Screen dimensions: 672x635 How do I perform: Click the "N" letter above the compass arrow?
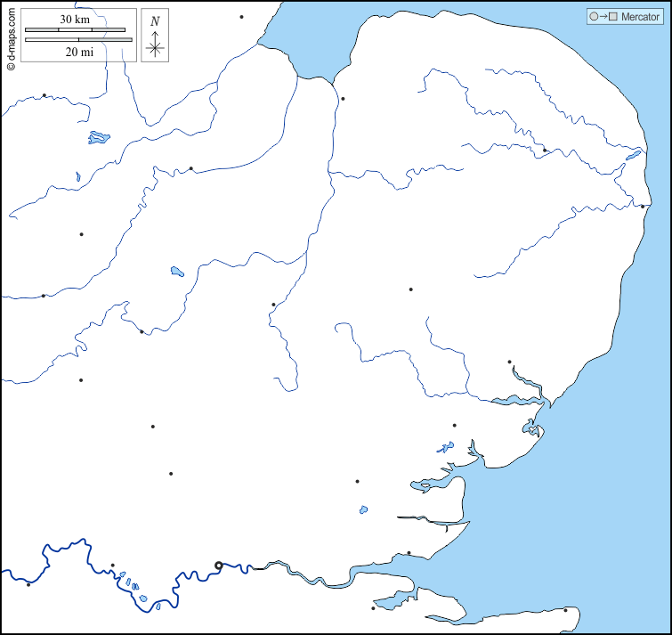[x=155, y=21]
